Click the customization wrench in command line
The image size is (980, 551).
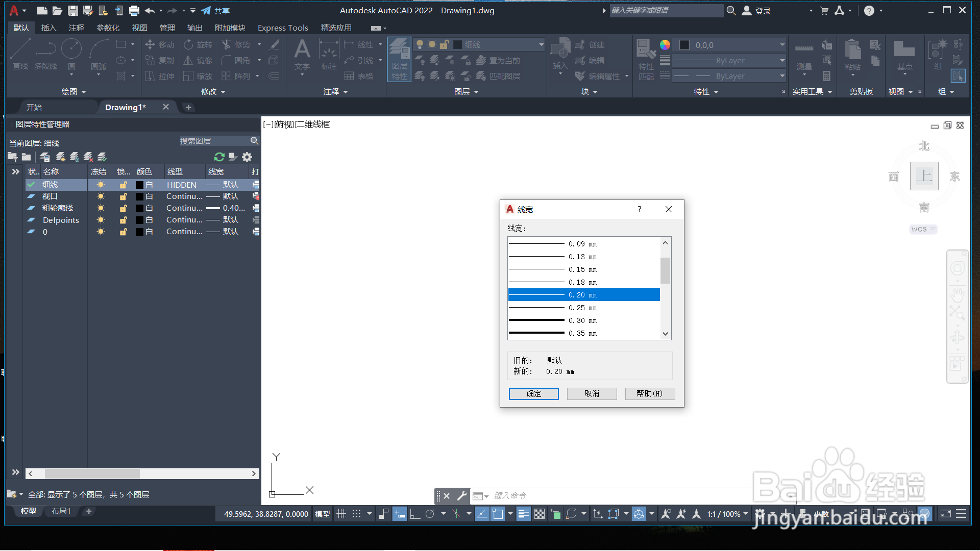(461, 495)
